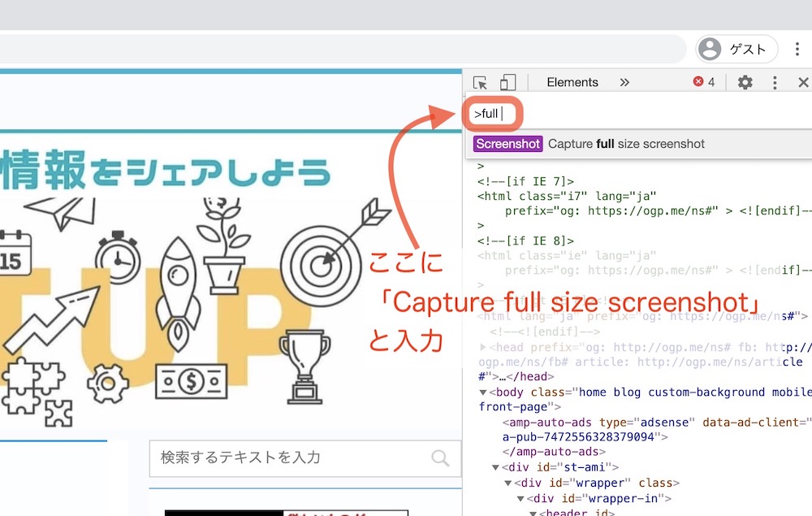Close the DevTools panel
Screen dimensions: 812x516
tap(803, 82)
